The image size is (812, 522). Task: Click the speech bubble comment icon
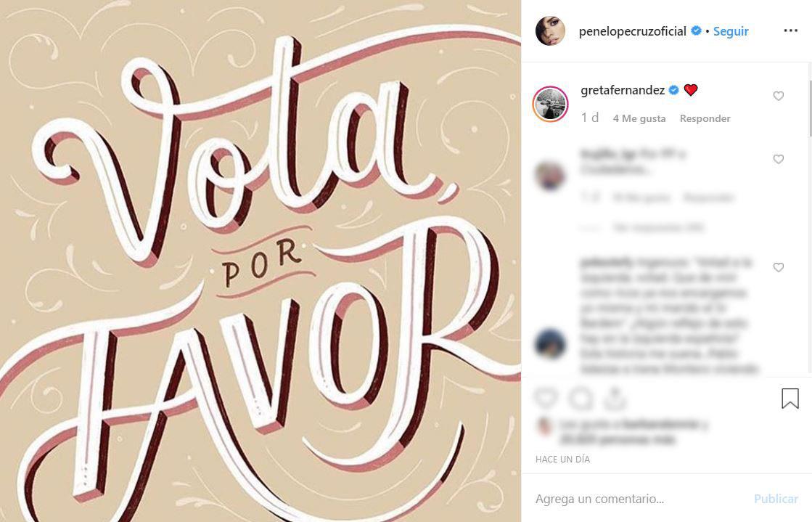click(x=581, y=399)
